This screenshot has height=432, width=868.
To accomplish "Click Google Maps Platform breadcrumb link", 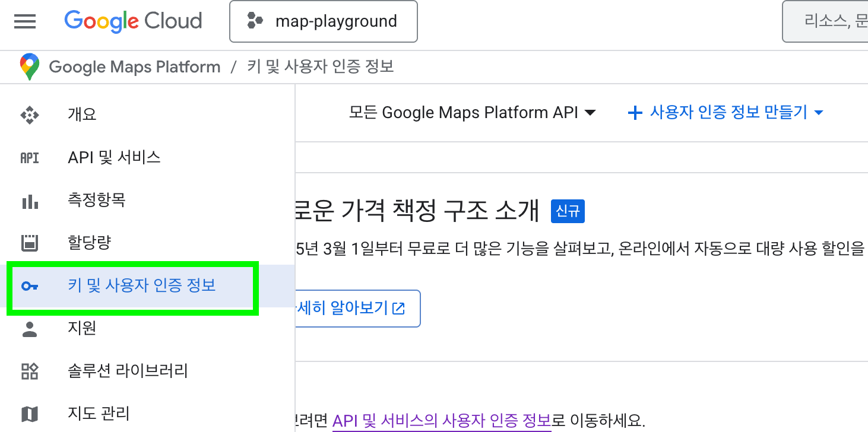I will tap(135, 66).
